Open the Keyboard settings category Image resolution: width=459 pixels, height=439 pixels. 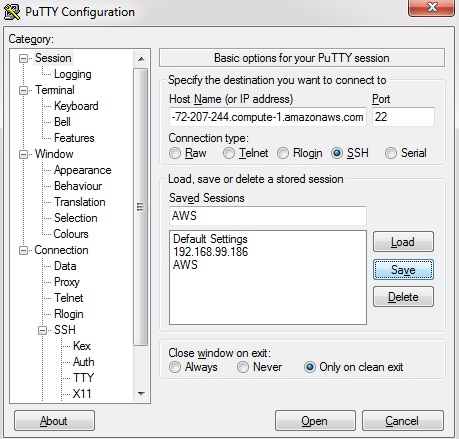(76, 106)
